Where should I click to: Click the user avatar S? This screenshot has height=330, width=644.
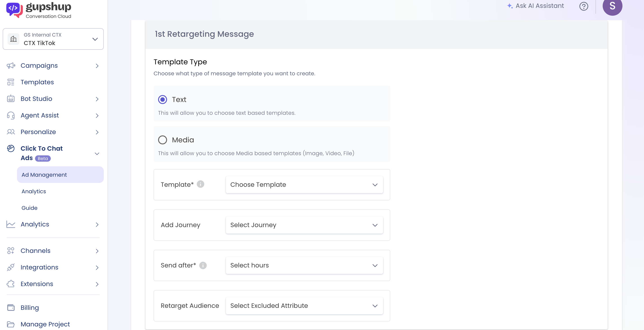click(x=612, y=7)
